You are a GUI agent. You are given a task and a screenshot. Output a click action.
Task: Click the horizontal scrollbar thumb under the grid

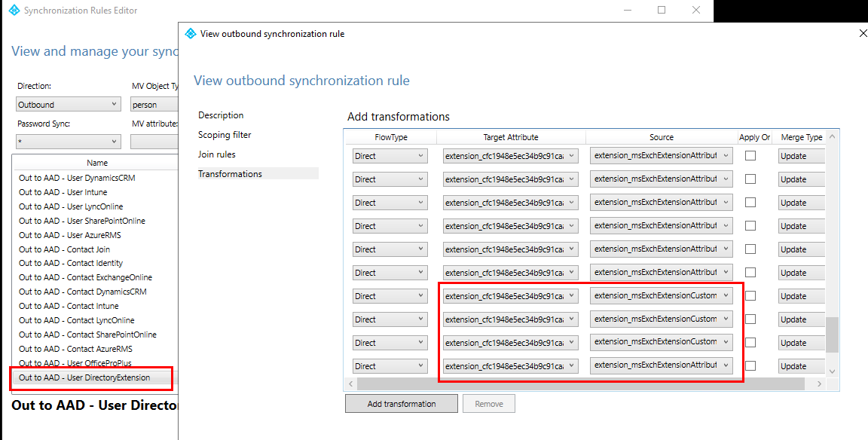click(581, 383)
